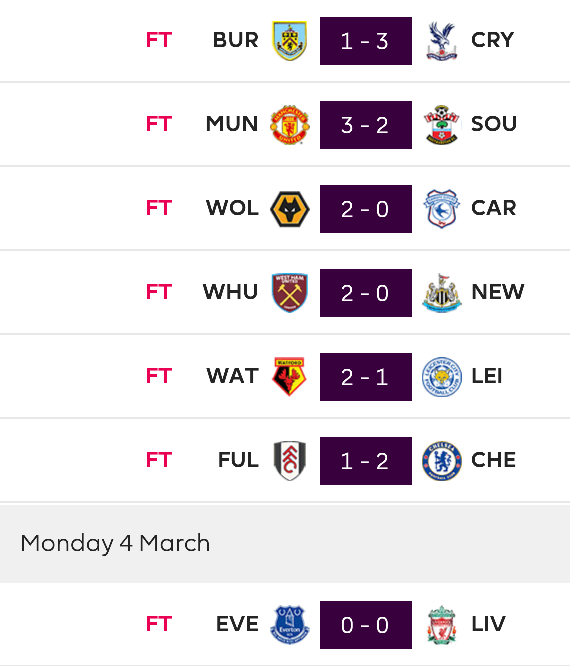Click the WOL team abbreviation

coord(232,208)
